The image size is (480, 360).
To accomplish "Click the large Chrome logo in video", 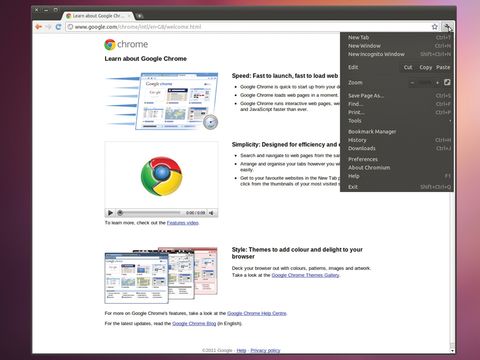I will [162, 176].
